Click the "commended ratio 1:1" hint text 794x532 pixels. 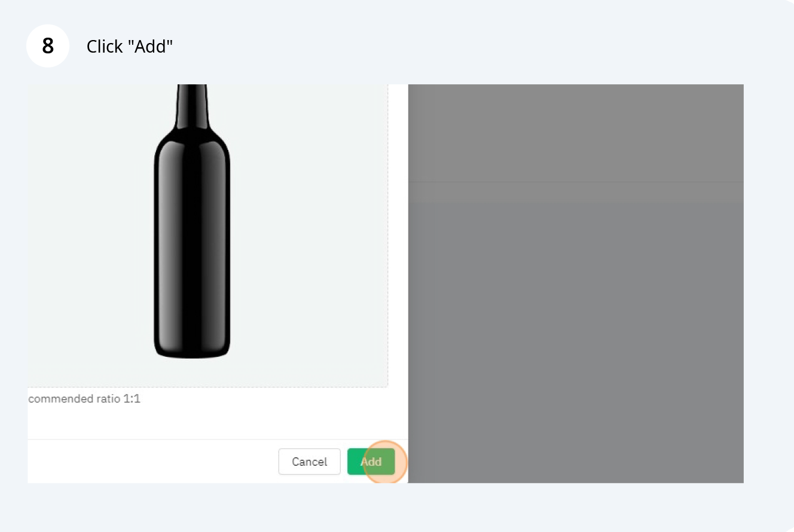point(84,399)
